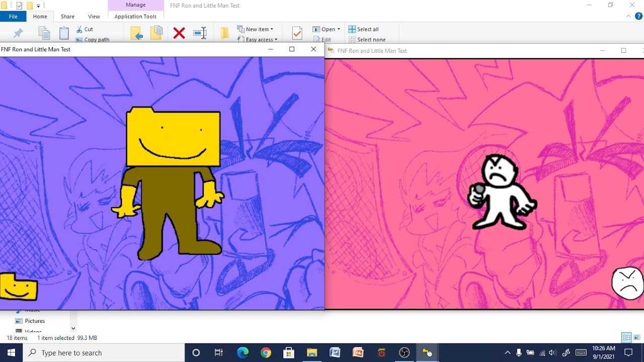Click the Manage contextual tab
This screenshot has width=644, height=362.
click(136, 5)
